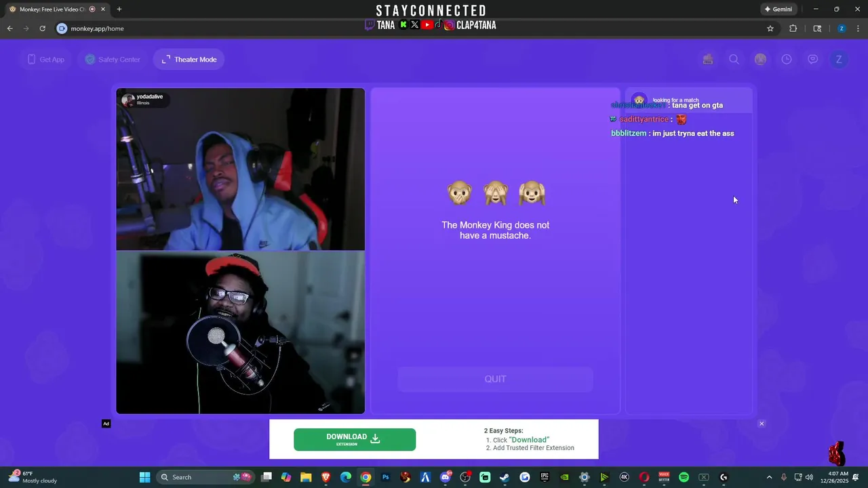Open Chrome three-dot menu
The height and width of the screenshot is (488, 868).
[x=858, y=28]
